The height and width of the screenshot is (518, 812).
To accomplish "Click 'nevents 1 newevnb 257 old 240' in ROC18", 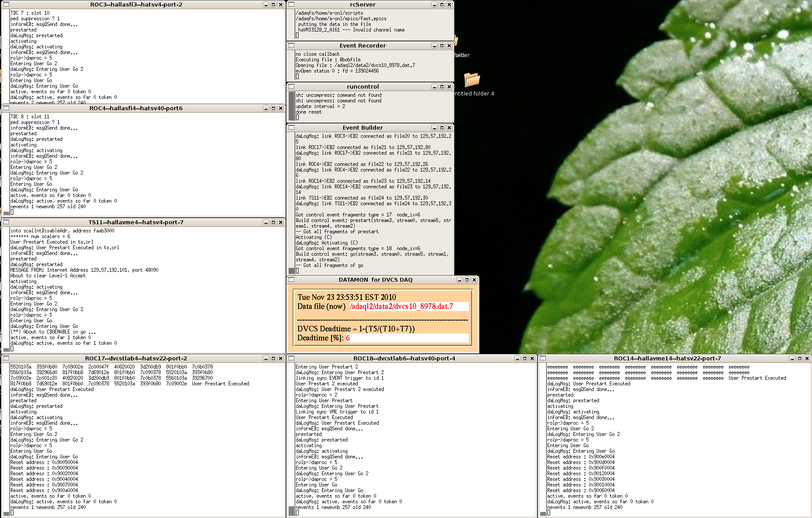I will [333, 507].
